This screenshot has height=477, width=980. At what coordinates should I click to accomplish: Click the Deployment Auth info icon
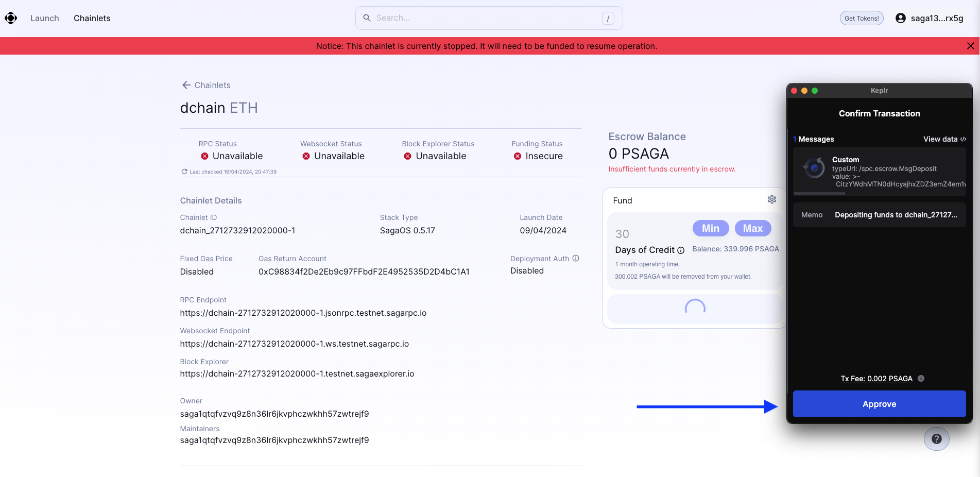[576, 258]
